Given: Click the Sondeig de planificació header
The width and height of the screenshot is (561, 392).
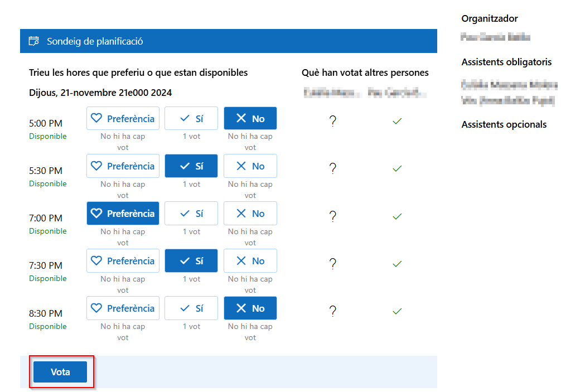Looking at the screenshot, I should (95, 41).
